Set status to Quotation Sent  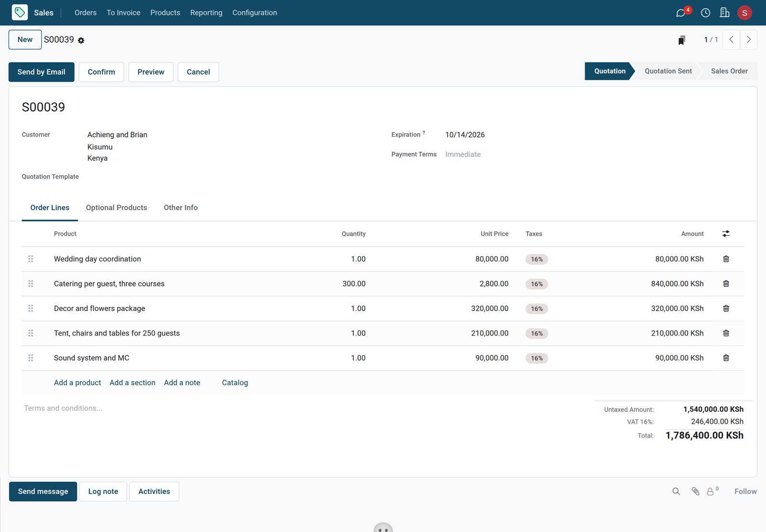coord(668,71)
